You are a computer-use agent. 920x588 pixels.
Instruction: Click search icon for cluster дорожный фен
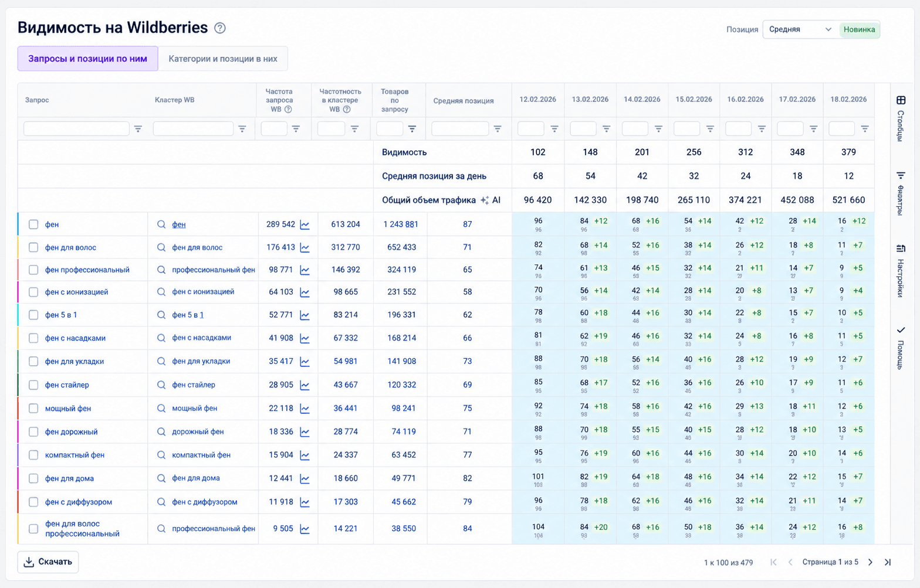[x=161, y=432]
